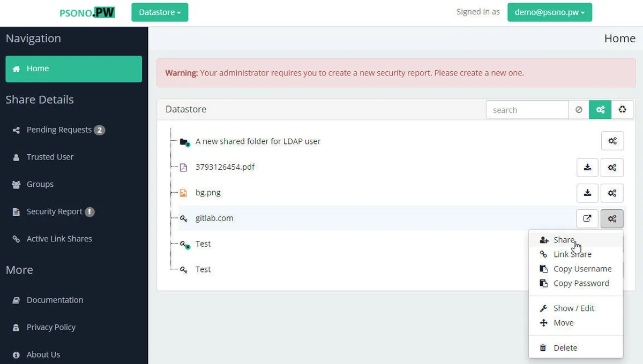Open gitlab.com in new tab icon
This screenshot has height=364, width=643.
click(x=587, y=218)
